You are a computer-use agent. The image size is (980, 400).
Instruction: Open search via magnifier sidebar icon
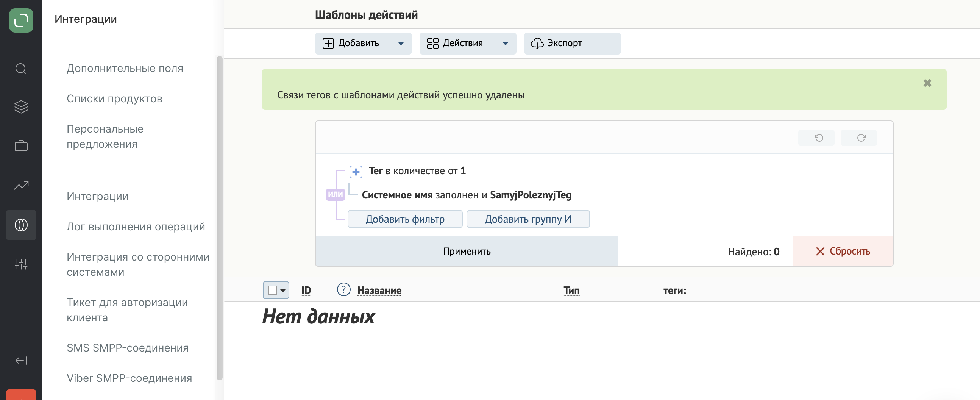pyautogui.click(x=21, y=69)
